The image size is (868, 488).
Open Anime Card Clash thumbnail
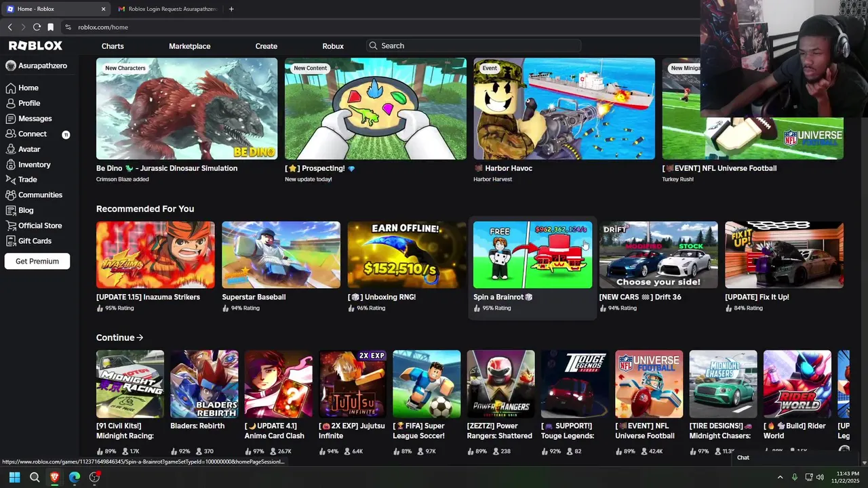279,384
